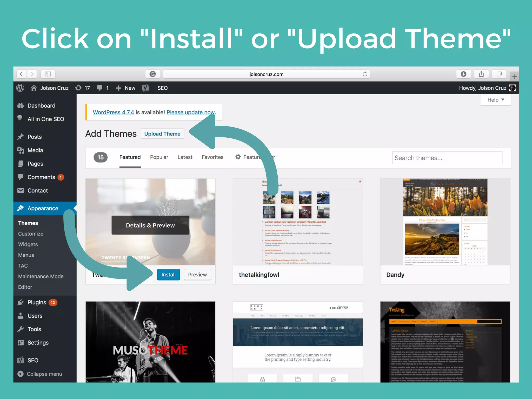Click the Collapse menu label
The height and width of the screenshot is (399, 532).
(x=44, y=374)
